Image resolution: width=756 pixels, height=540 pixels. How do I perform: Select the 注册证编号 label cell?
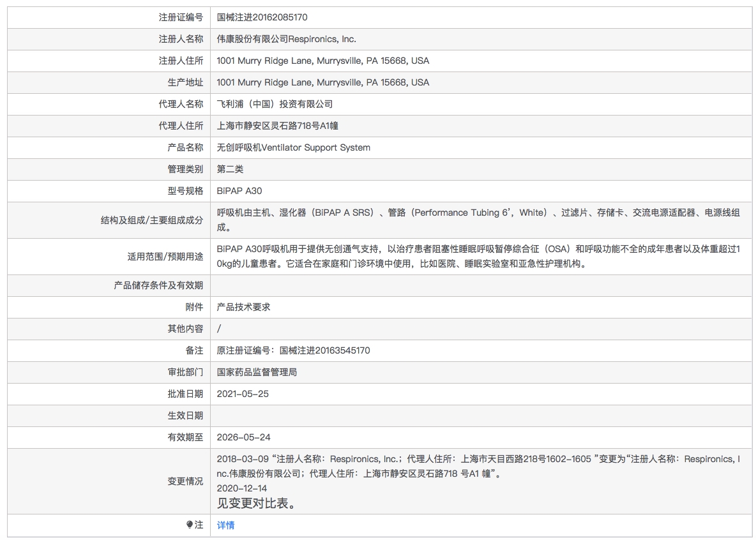pyautogui.click(x=109, y=17)
